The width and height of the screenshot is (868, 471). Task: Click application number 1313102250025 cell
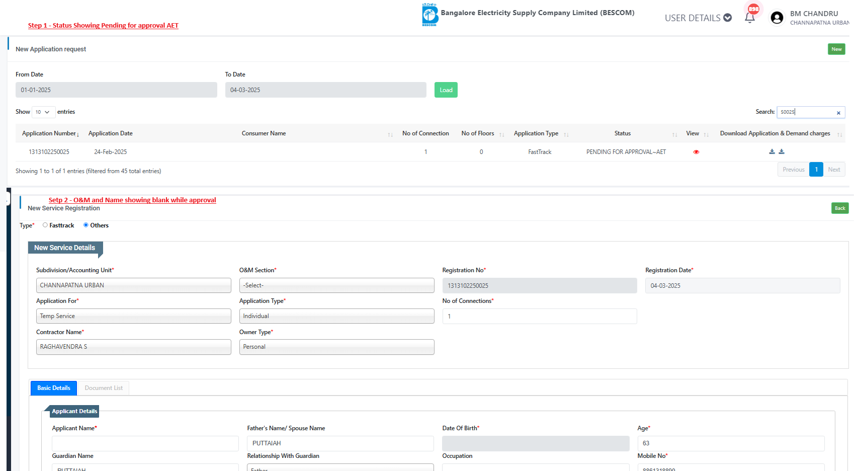[x=49, y=152]
